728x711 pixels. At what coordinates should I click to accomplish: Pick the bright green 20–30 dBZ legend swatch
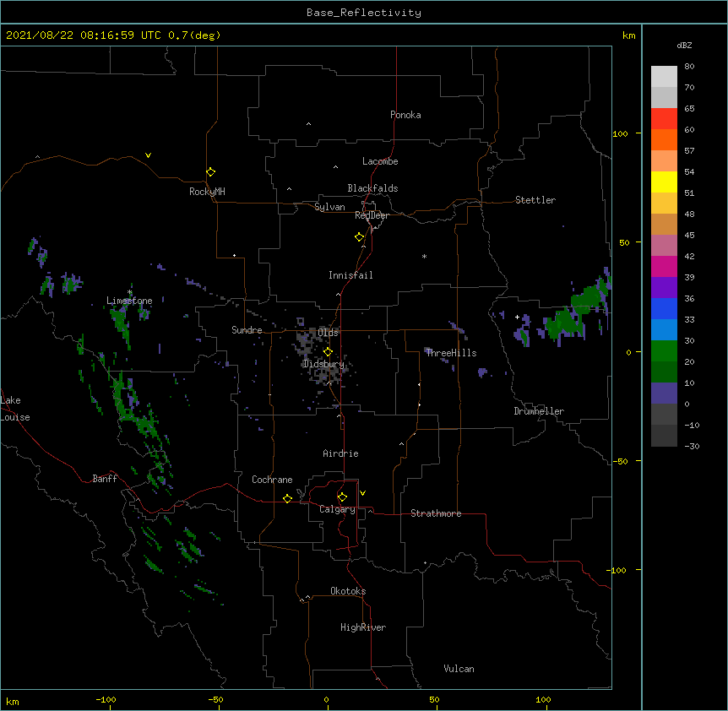point(664,351)
